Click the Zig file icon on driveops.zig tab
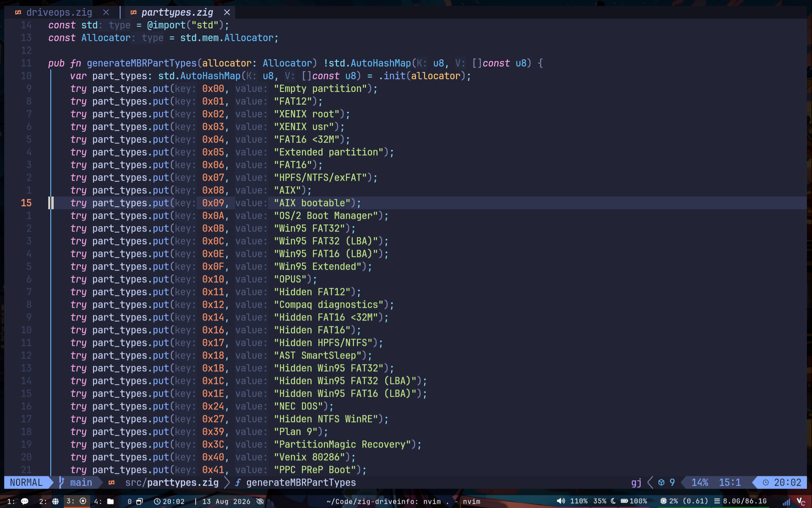The width and height of the screenshot is (812, 508). click(x=18, y=12)
